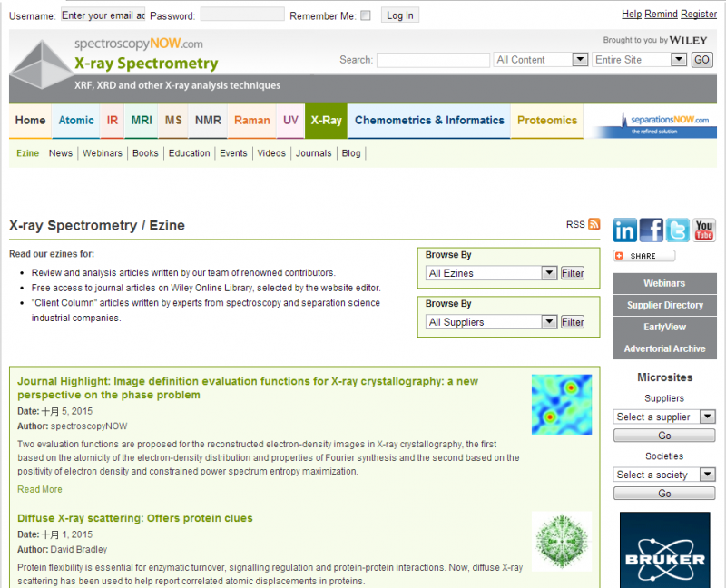The height and width of the screenshot is (588, 726).
Task: Click the Log In button
Action: [x=400, y=15]
